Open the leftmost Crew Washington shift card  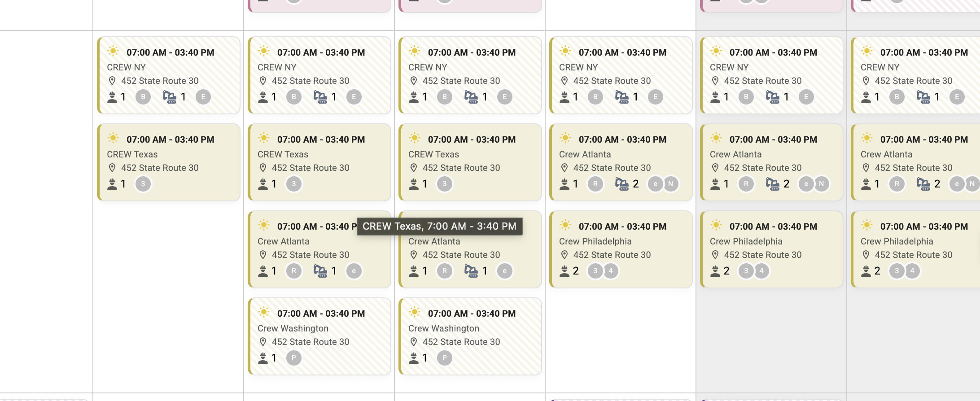[319, 336]
